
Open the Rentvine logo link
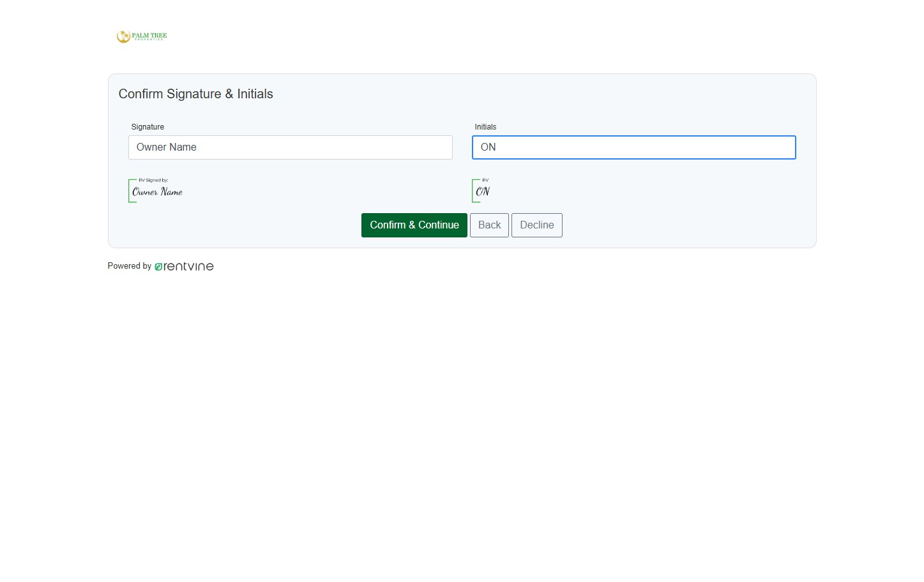[x=184, y=267]
